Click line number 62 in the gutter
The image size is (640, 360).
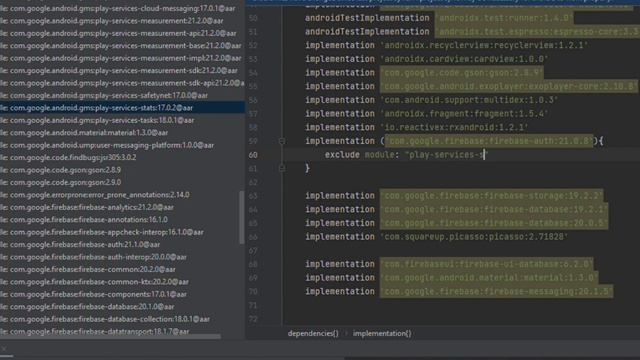[x=253, y=182]
